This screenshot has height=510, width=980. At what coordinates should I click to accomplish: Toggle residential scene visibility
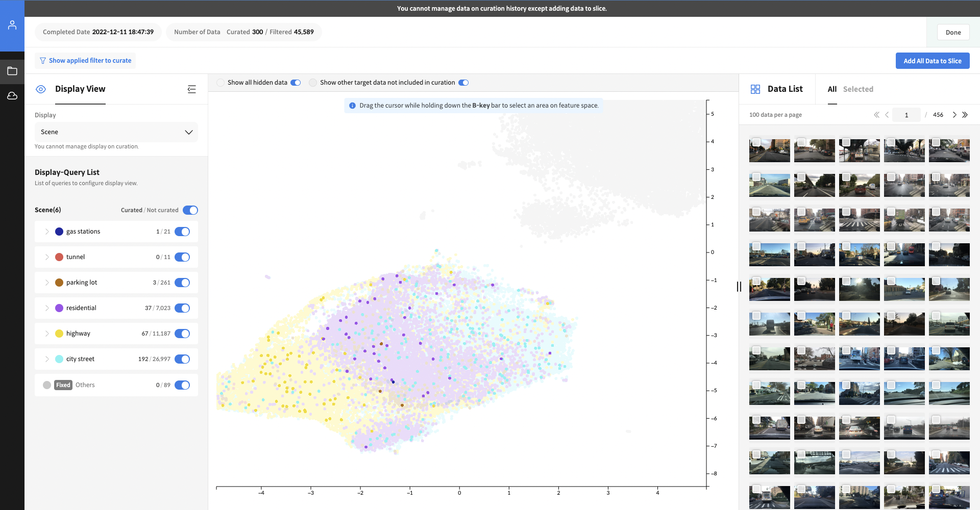point(182,308)
